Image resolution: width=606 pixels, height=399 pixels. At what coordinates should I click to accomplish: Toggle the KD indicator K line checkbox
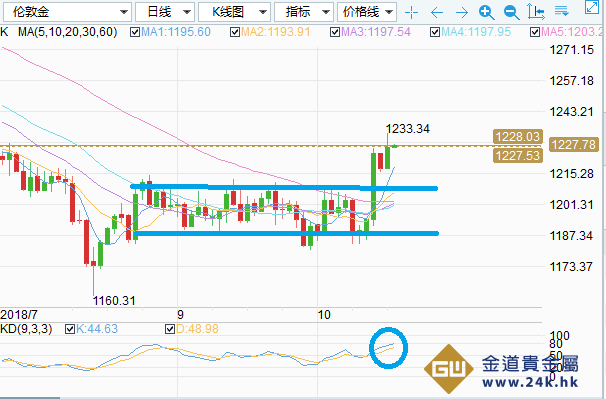70,329
